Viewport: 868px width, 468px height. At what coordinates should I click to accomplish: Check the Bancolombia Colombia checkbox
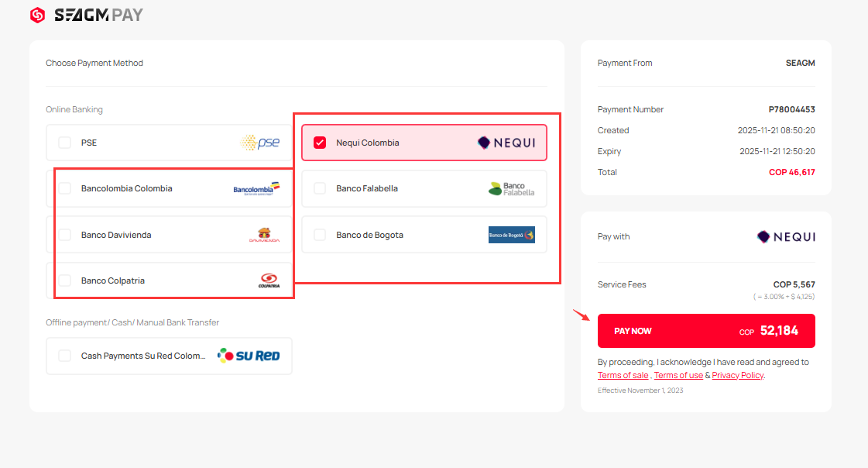tap(65, 188)
